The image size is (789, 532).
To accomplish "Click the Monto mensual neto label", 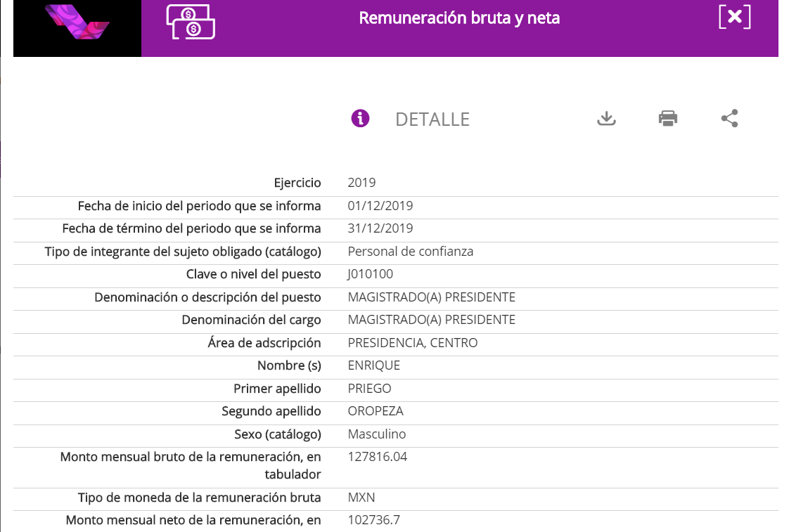I will [x=193, y=521].
